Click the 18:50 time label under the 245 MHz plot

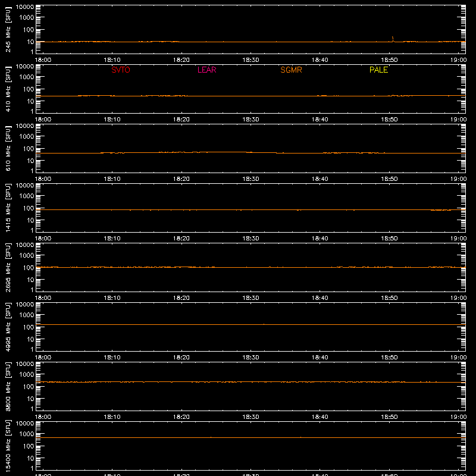pyautogui.click(x=389, y=60)
